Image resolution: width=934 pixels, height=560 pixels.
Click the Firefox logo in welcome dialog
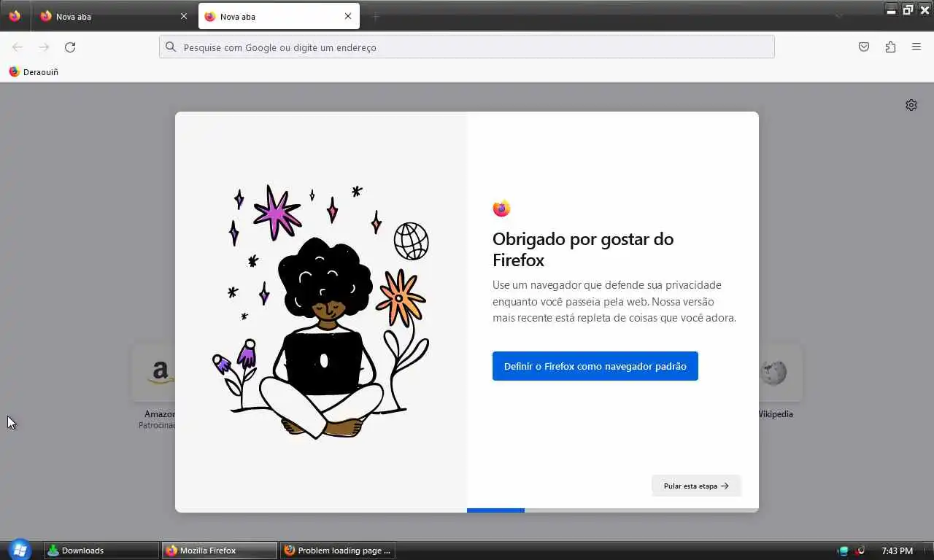point(501,209)
